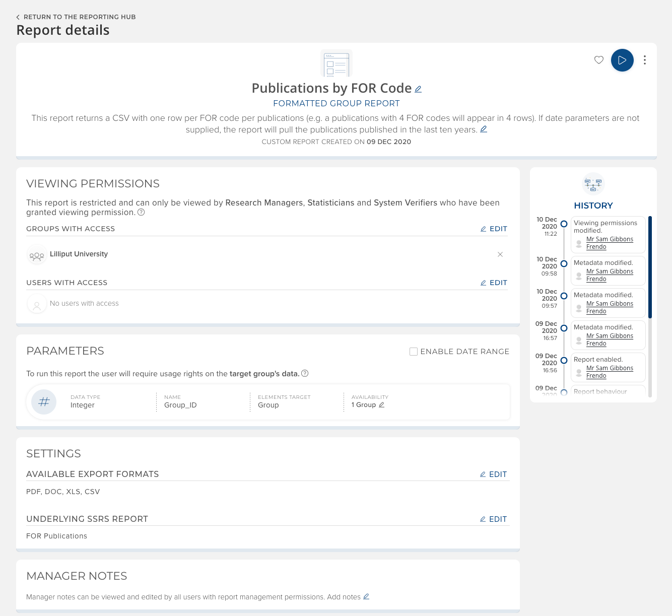
Task: Add manager notes via pencil icon
Action: pos(366,597)
